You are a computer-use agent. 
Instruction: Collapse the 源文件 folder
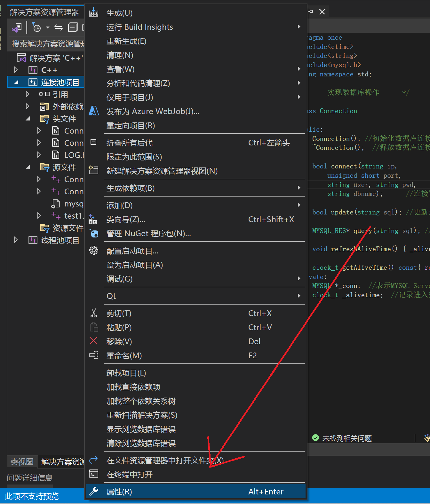click(28, 167)
